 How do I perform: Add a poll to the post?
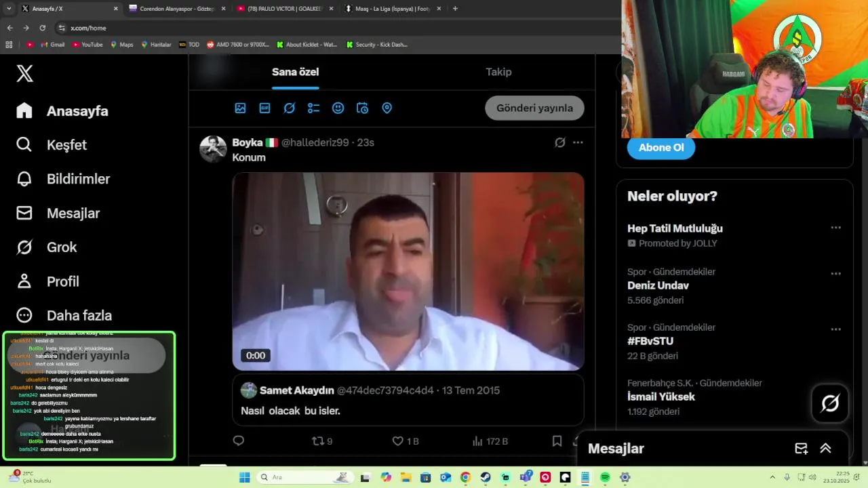tap(313, 108)
